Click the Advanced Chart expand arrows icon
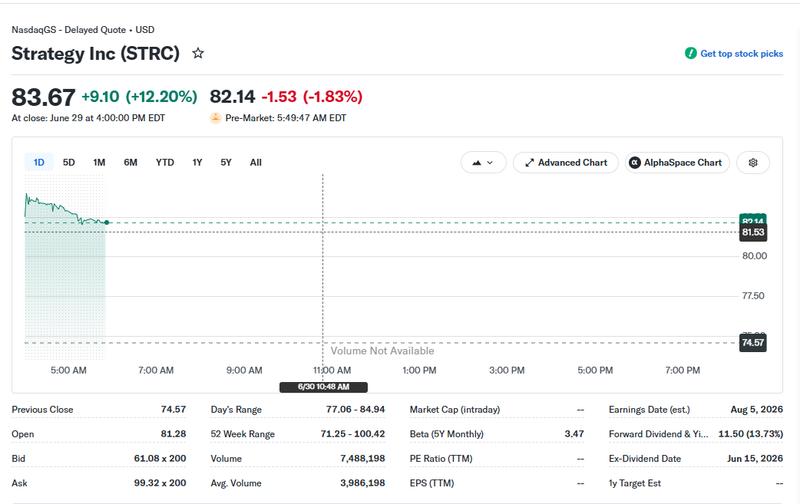This screenshot has width=800, height=504. [530, 163]
